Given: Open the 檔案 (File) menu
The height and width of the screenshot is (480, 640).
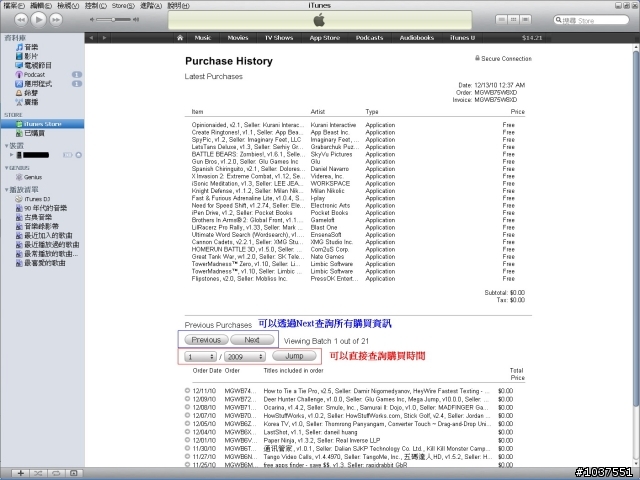Looking at the screenshot, I should 14,6.
